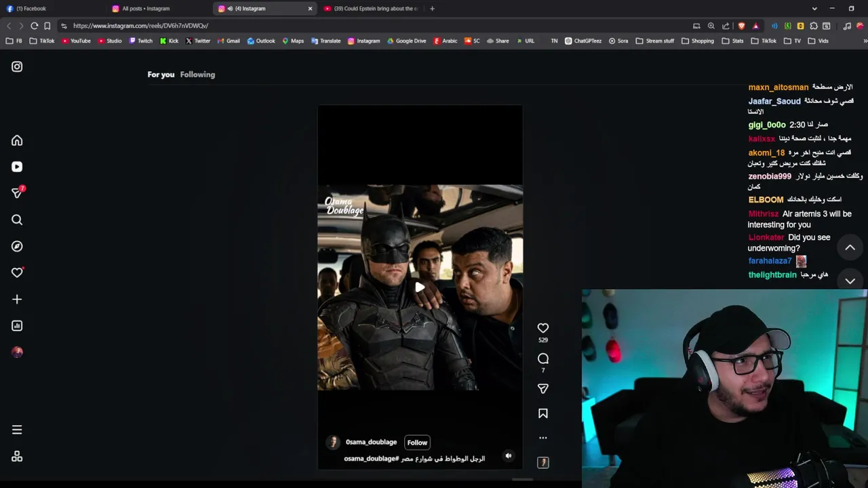Open Brave Shields lion icon

tap(741, 26)
